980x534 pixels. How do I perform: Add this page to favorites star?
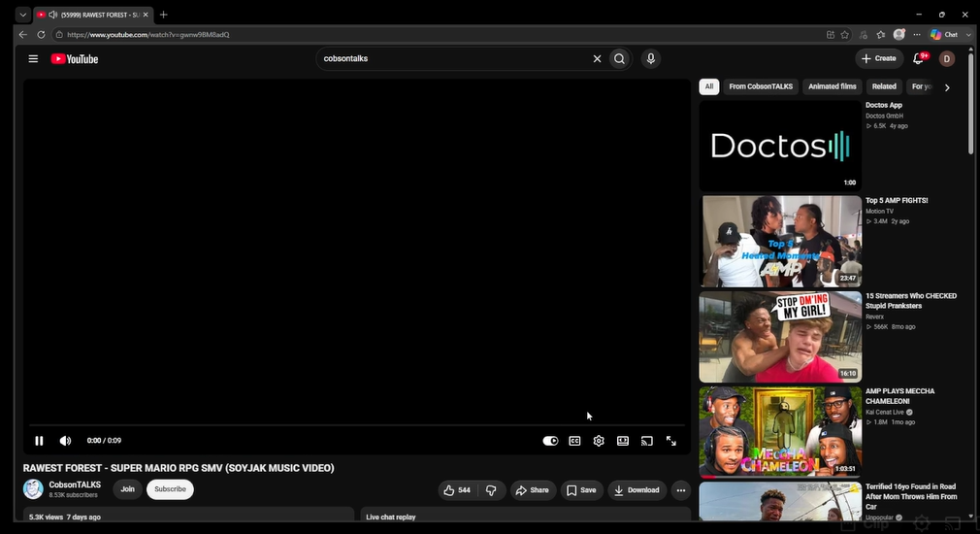pos(845,35)
